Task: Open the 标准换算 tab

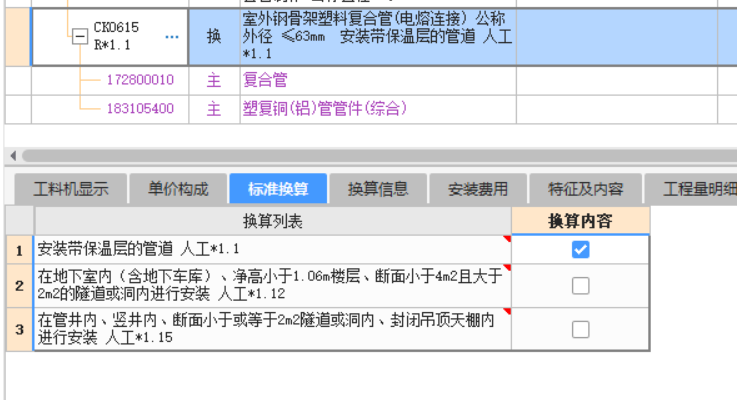Action: (278, 189)
